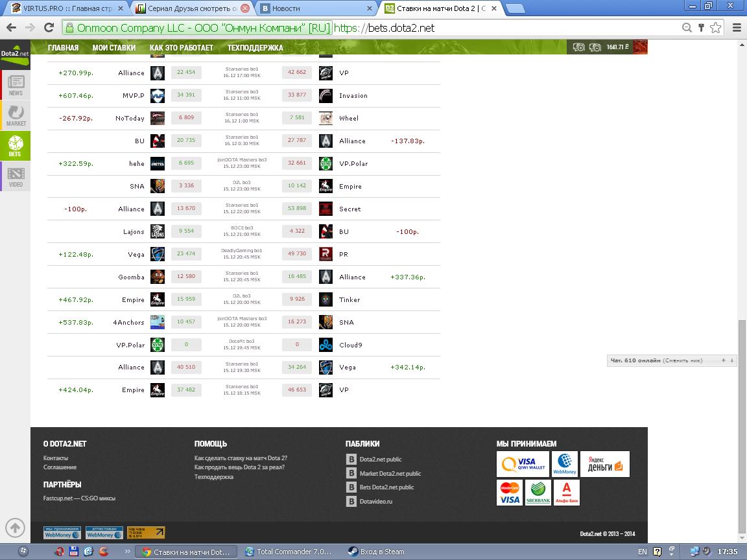This screenshot has height=560, width=747.
Task: Open the Контакты footer link
Action: point(56,458)
